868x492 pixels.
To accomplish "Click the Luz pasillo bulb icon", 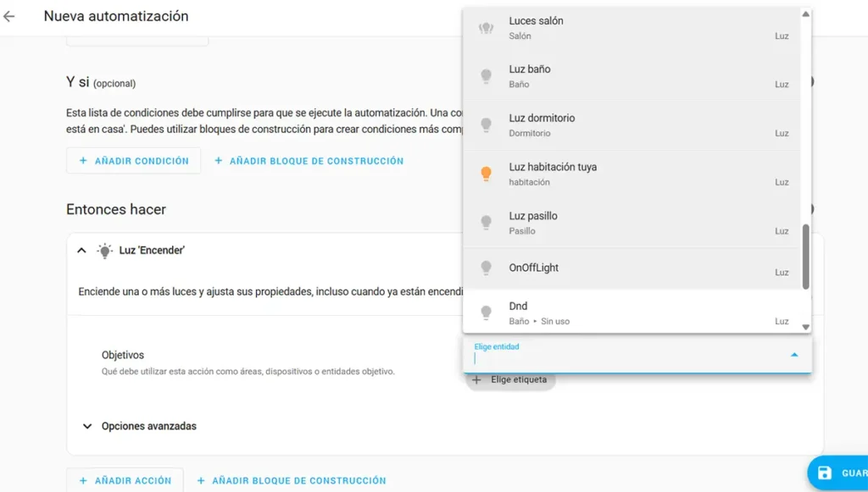I will [486, 223].
